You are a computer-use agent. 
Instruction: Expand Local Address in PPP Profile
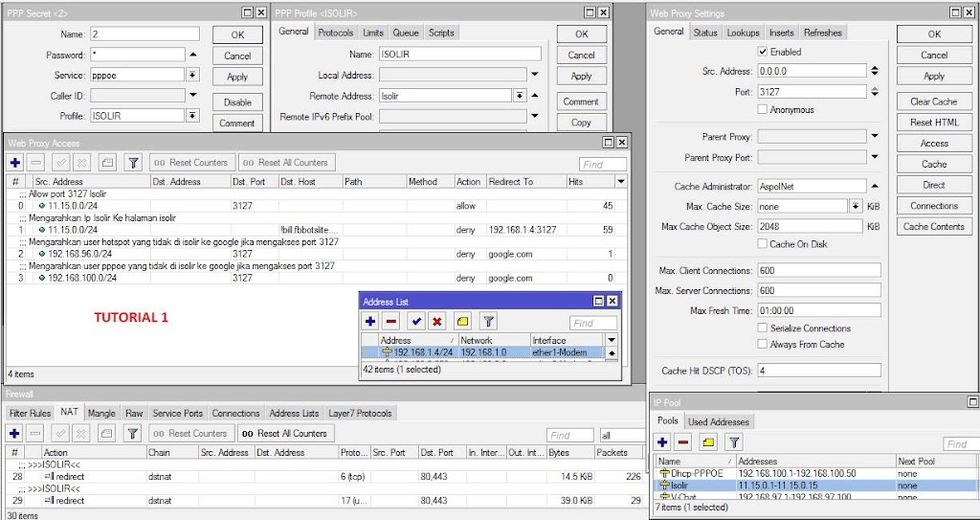[x=535, y=75]
